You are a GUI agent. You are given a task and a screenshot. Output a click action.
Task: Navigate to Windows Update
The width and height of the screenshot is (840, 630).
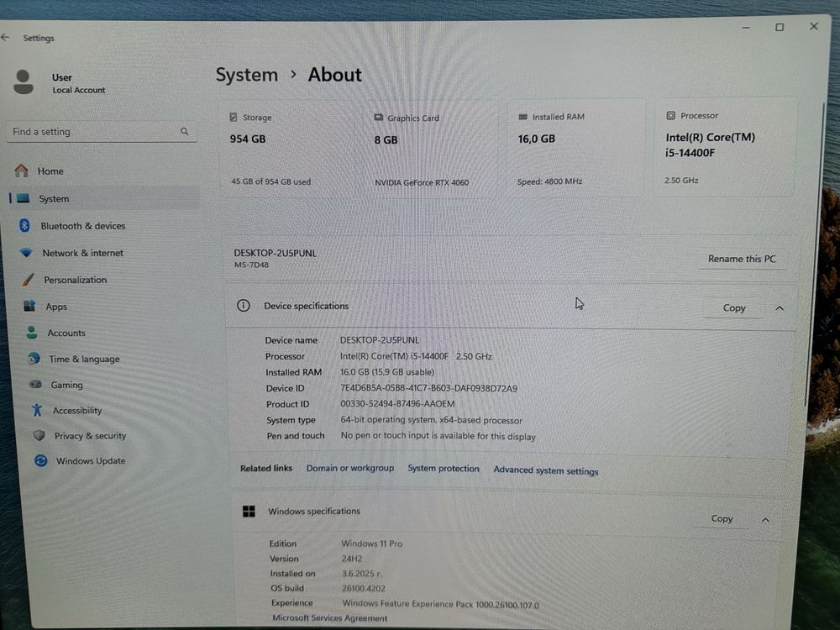(91, 460)
